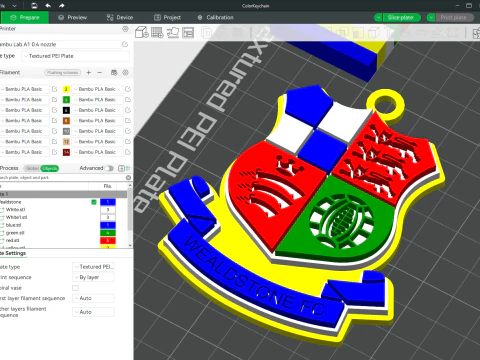Switch process scope to Global
This screenshot has height=360, width=480.
click(x=33, y=168)
